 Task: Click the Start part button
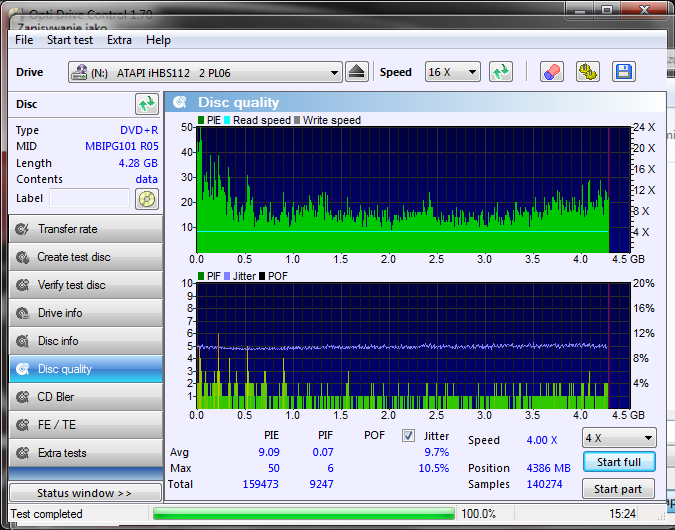coord(618,489)
